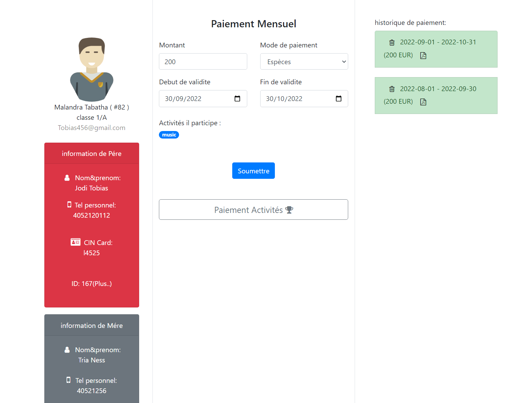Image resolution: width=532 pixels, height=403 pixels.
Task: Open calendar picker for Fin de validite
Action: pyautogui.click(x=338, y=99)
